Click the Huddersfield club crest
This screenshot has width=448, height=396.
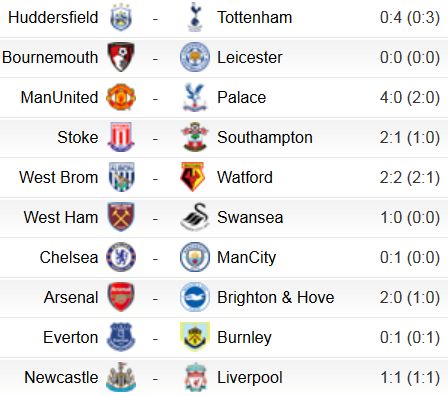[x=121, y=17]
